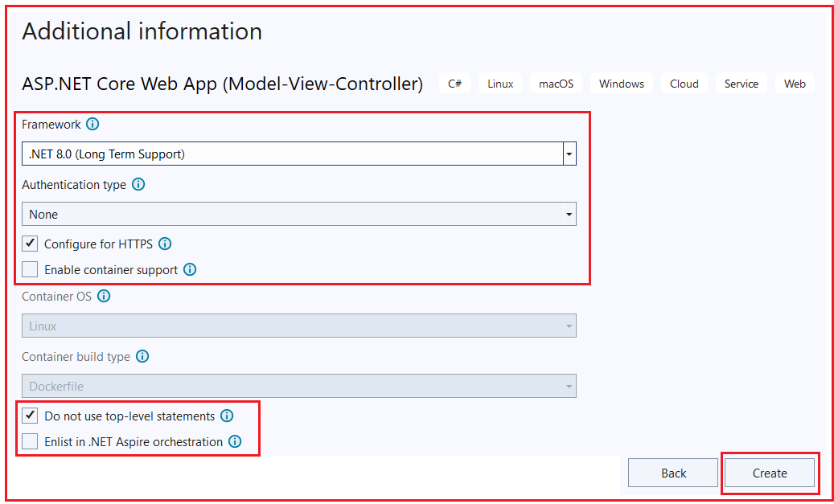Click the macOS tag
Image resolution: width=834 pixels, height=504 pixels.
click(x=557, y=84)
